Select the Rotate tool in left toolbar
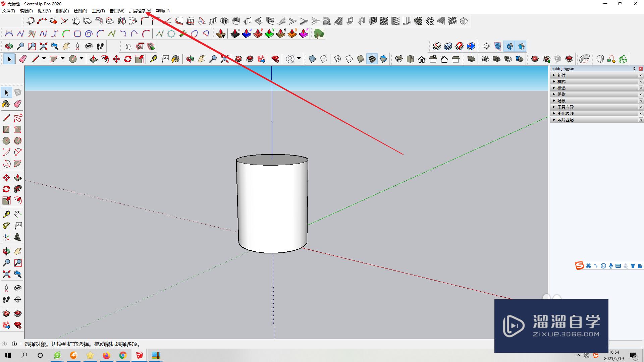 pos(6,189)
